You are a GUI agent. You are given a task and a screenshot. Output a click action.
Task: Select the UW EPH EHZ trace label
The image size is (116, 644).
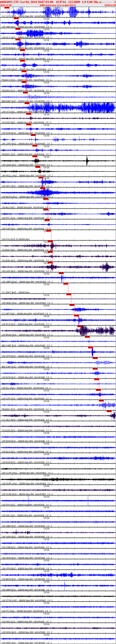tap(27, 505)
